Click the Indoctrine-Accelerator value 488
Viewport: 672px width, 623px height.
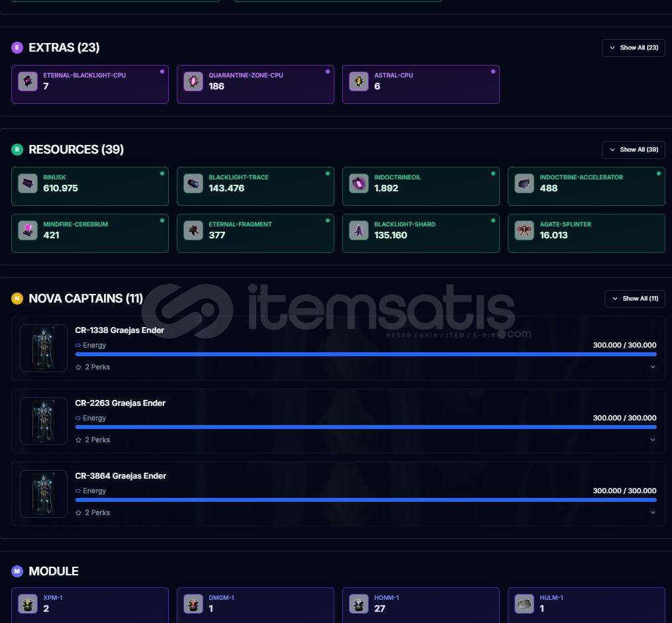pyautogui.click(x=549, y=188)
